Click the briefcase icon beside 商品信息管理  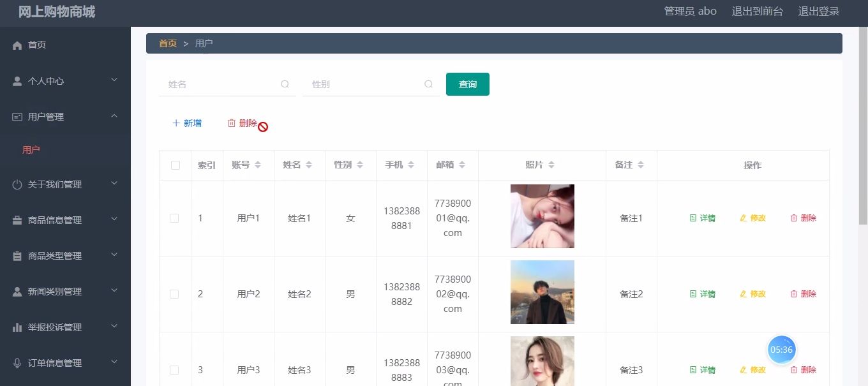click(x=17, y=220)
